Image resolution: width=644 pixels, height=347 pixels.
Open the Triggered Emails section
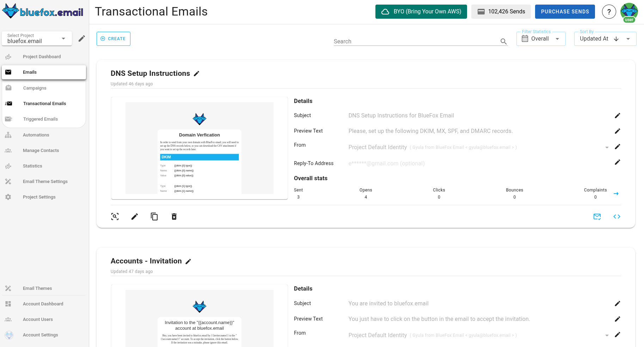[40, 119]
